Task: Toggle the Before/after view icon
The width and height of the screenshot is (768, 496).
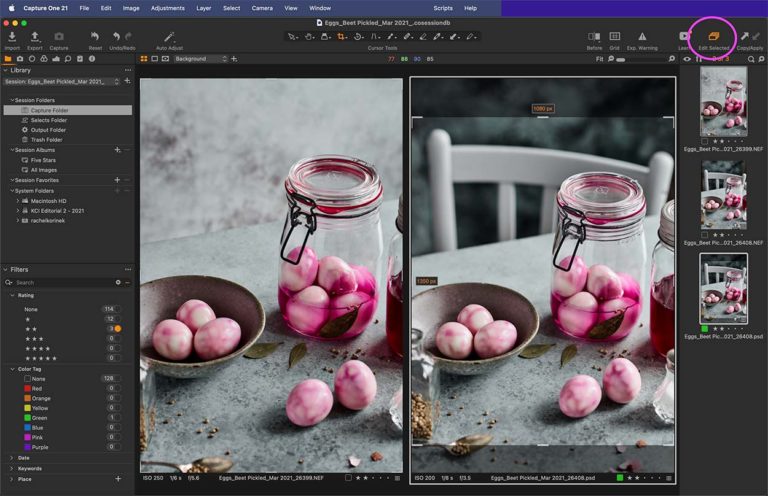Action: click(594, 36)
